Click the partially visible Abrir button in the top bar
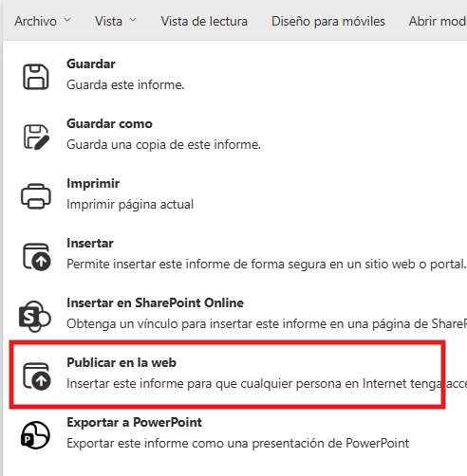The width and height of the screenshot is (467, 476). click(x=438, y=21)
